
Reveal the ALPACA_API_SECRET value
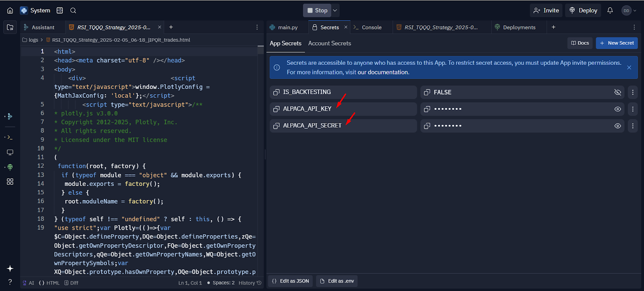point(617,126)
